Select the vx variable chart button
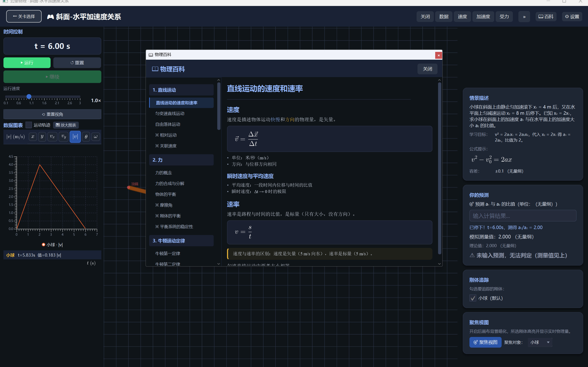Viewport: 588px width, 367px height. coord(52,137)
